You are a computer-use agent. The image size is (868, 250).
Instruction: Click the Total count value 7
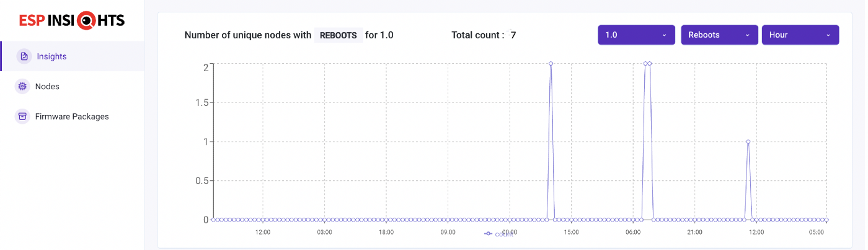513,35
